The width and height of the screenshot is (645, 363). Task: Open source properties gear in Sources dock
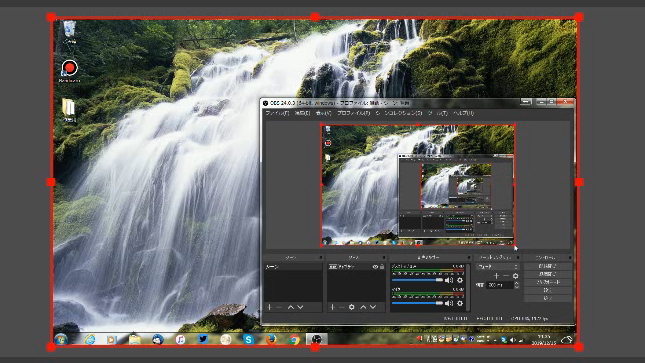352,307
